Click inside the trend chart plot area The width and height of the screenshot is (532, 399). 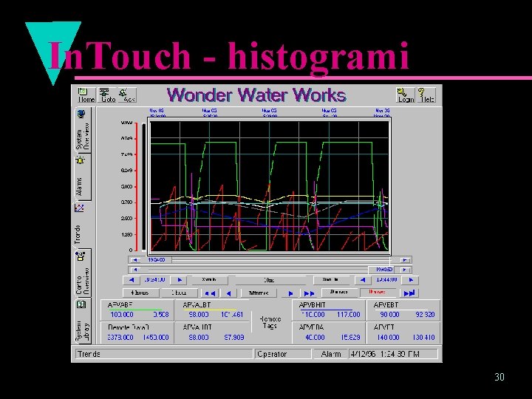point(270,186)
